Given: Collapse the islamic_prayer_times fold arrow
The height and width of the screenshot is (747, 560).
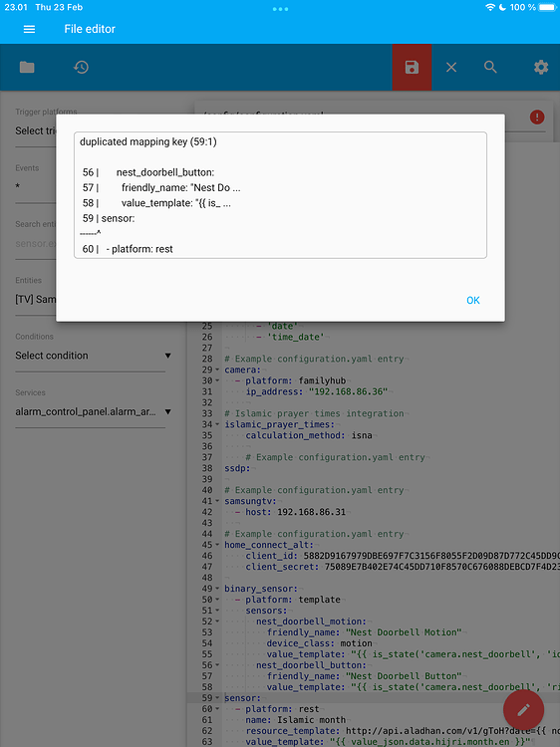Looking at the screenshot, I should [217, 424].
